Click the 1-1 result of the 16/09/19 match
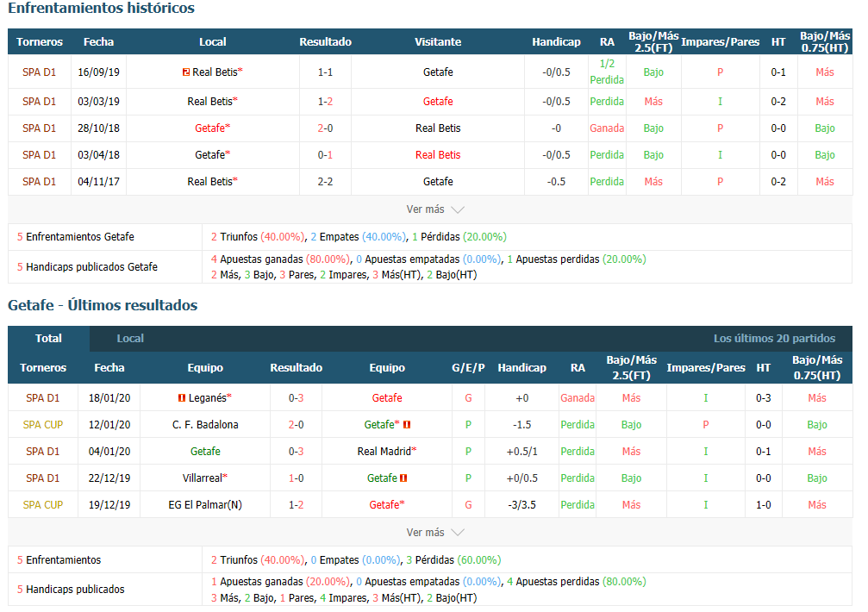The image size is (868, 612). pos(325,72)
